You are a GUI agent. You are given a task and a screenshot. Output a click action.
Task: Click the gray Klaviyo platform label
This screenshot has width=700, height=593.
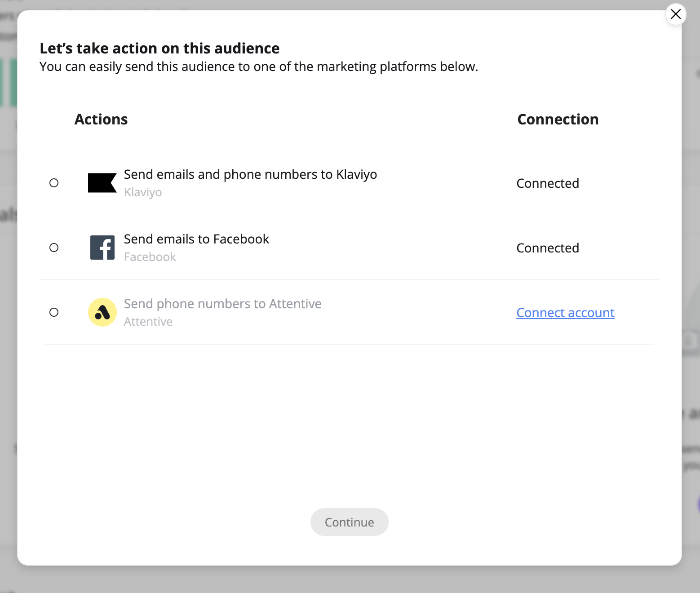[x=143, y=192]
